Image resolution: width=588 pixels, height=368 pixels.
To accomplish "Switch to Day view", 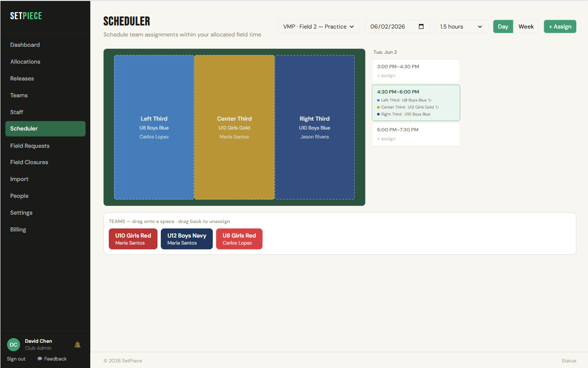I will [x=503, y=27].
